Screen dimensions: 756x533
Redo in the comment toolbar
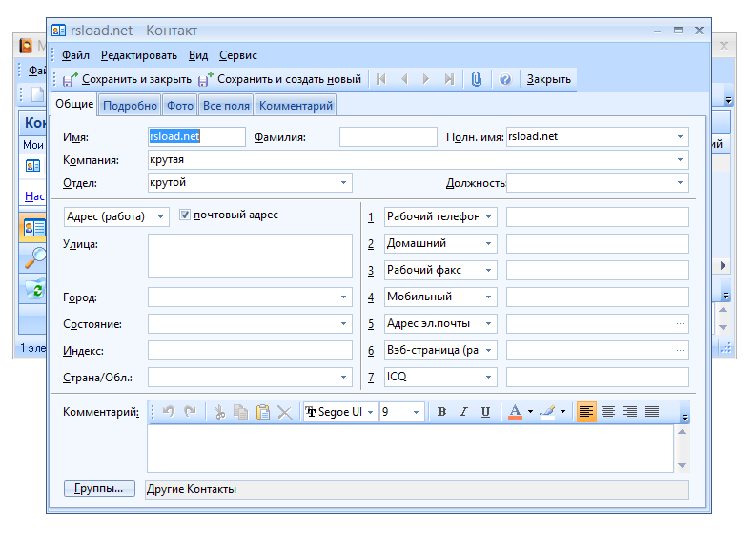(191, 412)
